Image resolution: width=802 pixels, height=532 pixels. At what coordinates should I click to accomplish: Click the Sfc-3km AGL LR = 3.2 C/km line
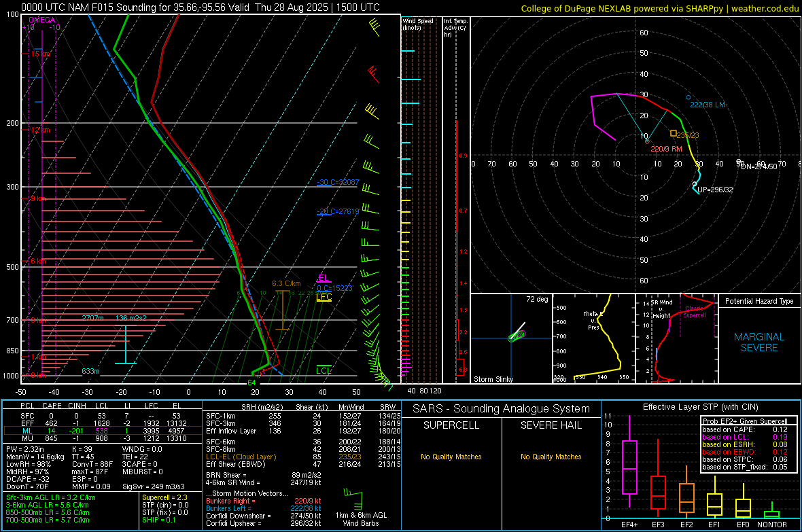click(x=51, y=498)
